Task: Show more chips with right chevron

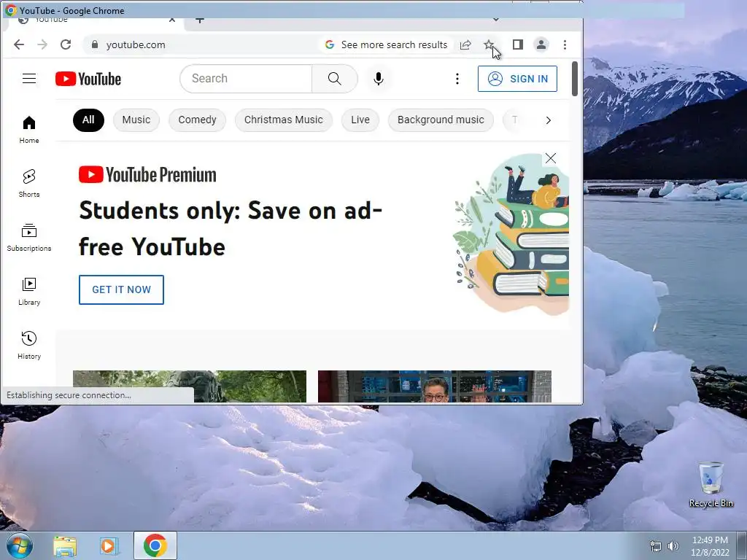Action: (549, 120)
